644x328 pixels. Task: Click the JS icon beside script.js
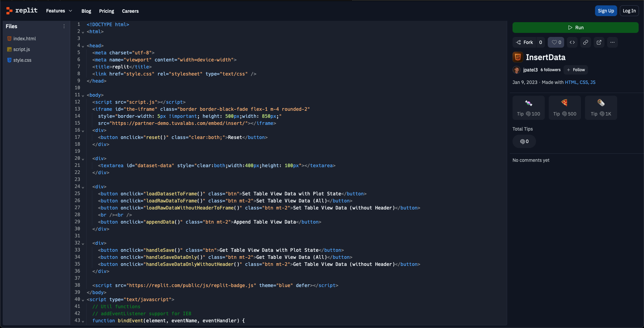pyautogui.click(x=9, y=49)
